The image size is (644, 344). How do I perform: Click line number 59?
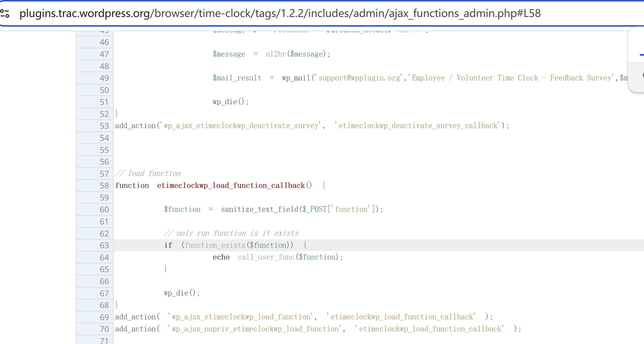click(104, 198)
